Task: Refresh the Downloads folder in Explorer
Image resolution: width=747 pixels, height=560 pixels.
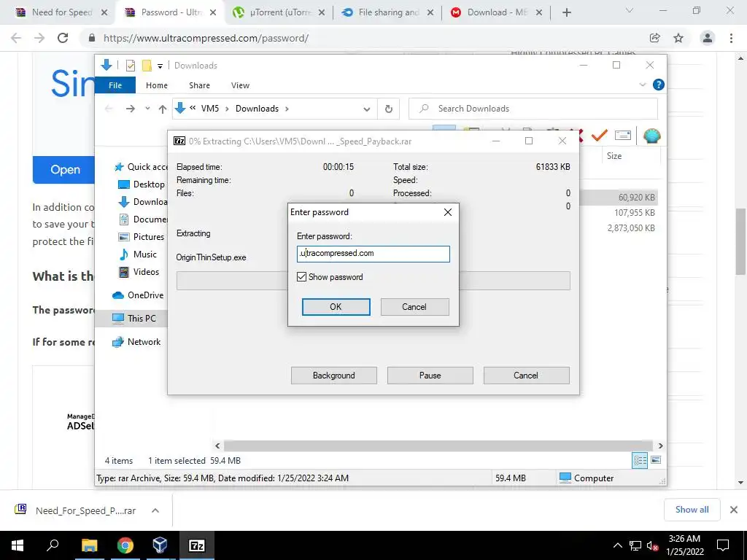Action: [389, 109]
